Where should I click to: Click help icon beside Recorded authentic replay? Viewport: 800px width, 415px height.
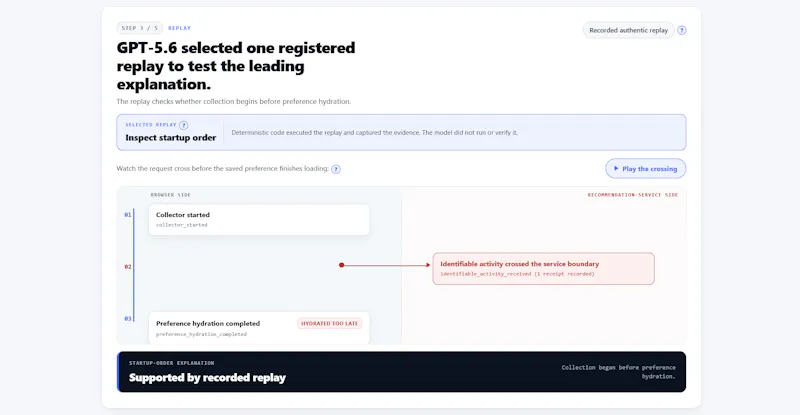coord(682,31)
